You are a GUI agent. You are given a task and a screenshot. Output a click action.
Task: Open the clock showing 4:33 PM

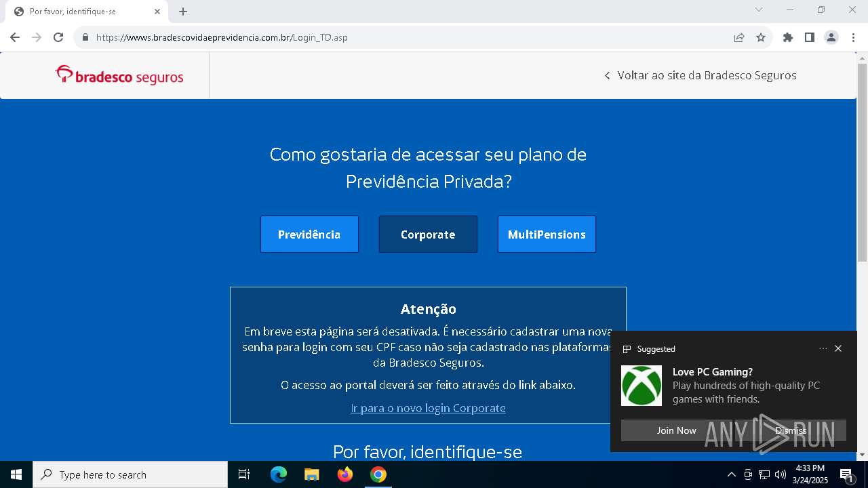coord(810,474)
